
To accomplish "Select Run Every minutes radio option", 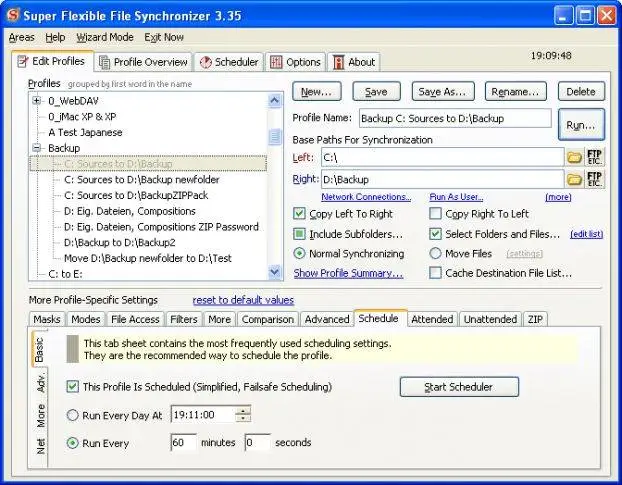I will point(72,443).
